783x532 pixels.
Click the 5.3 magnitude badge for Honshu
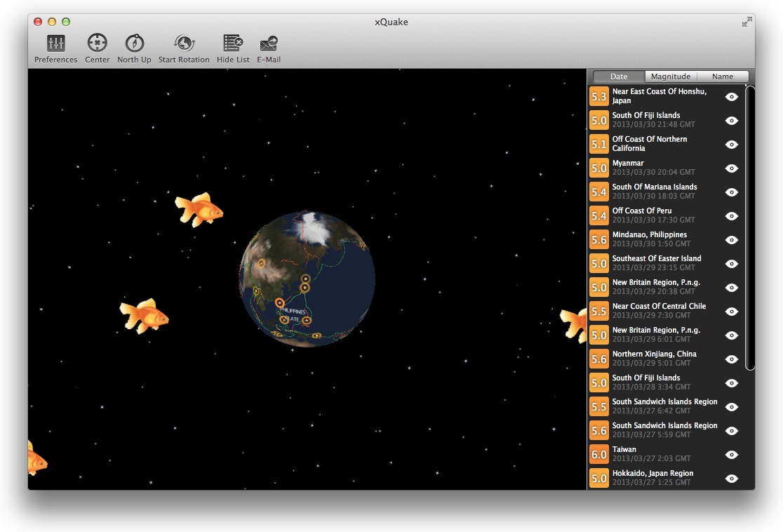tap(598, 96)
